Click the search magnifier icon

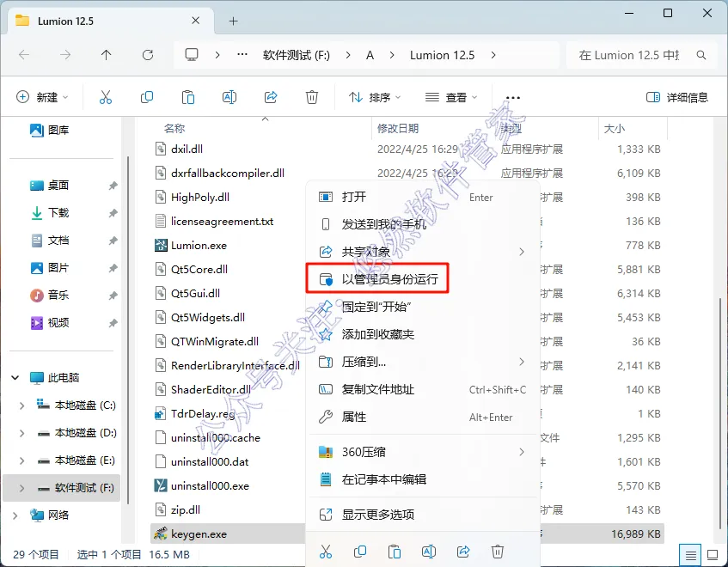(701, 55)
